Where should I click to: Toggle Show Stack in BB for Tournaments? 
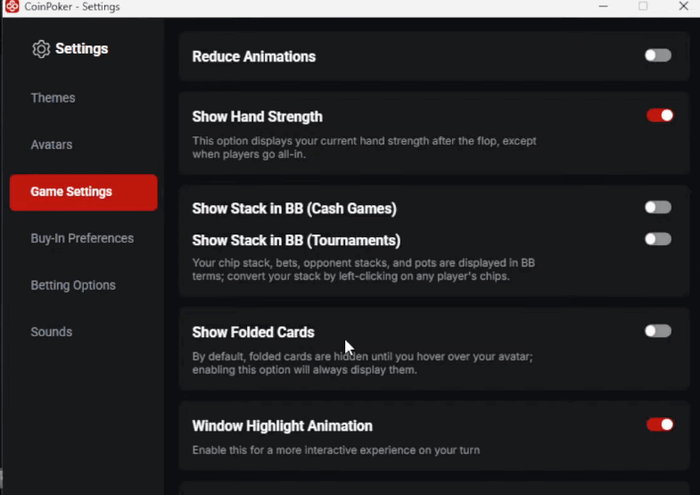[x=658, y=239]
